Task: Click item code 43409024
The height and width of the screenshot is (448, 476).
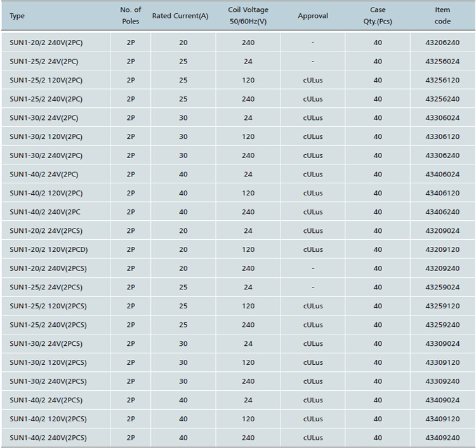Action: [442, 400]
